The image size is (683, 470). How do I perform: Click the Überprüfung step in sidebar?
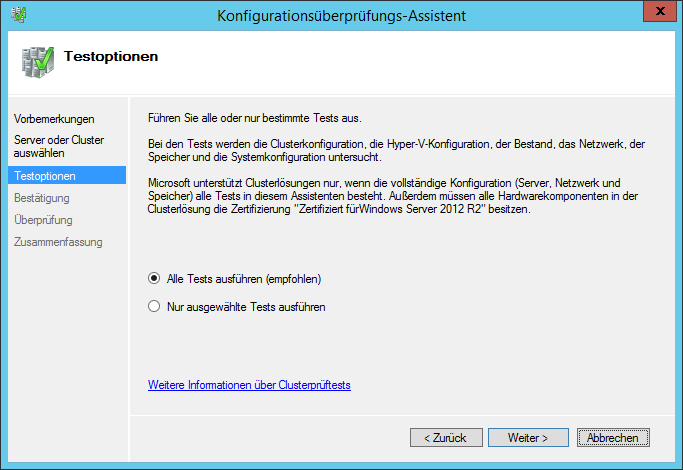pyautogui.click(x=43, y=220)
